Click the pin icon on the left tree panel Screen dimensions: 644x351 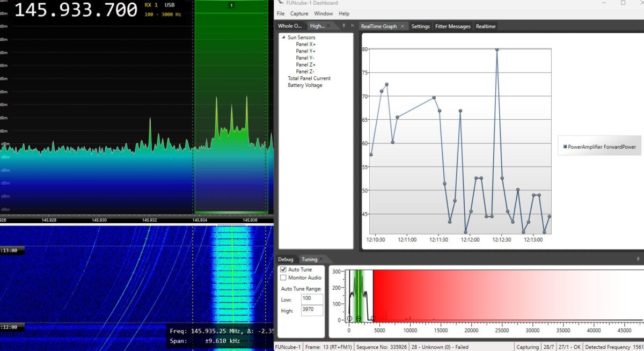(344, 25)
